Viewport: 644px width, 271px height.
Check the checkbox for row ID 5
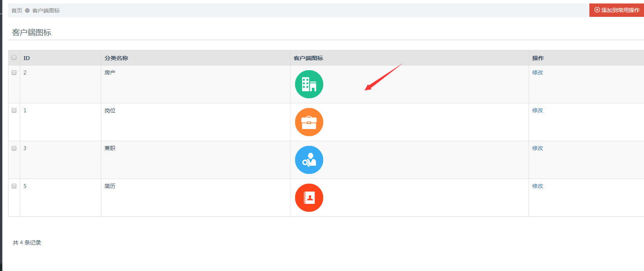(x=14, y=186)
